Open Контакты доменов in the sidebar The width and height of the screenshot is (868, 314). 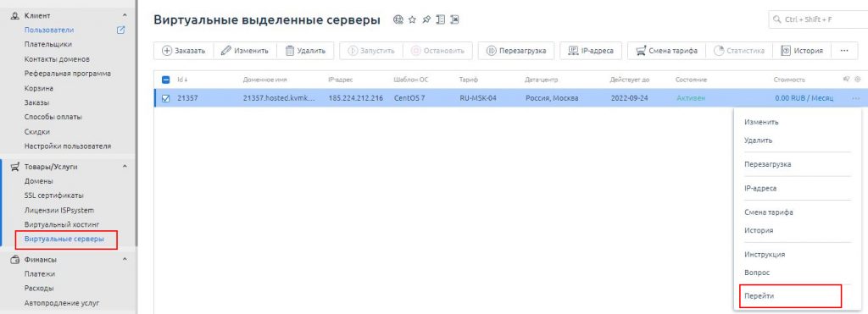(57, 58)
